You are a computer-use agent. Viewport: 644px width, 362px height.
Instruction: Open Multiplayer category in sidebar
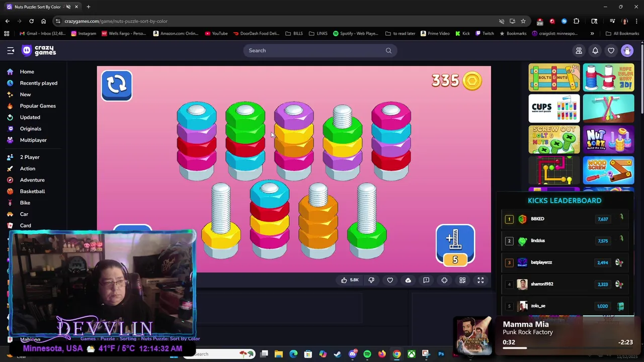pyautogui.click(x=33, y=140)
